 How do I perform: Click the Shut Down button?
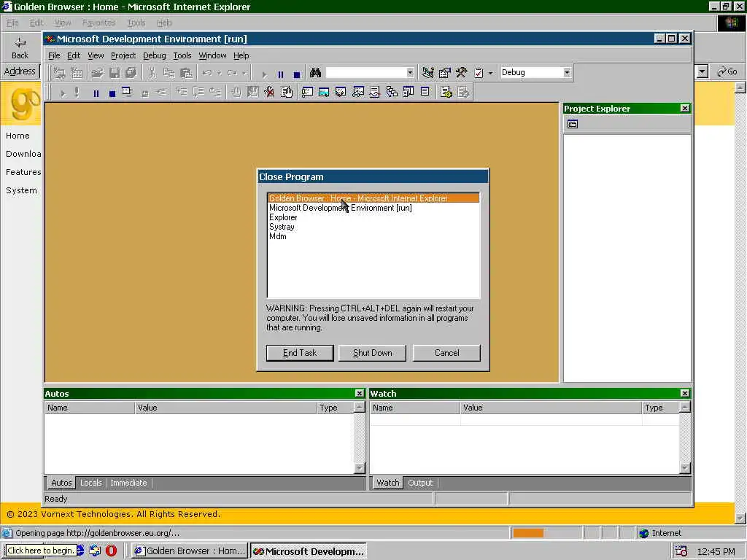[x=373, y=353]
